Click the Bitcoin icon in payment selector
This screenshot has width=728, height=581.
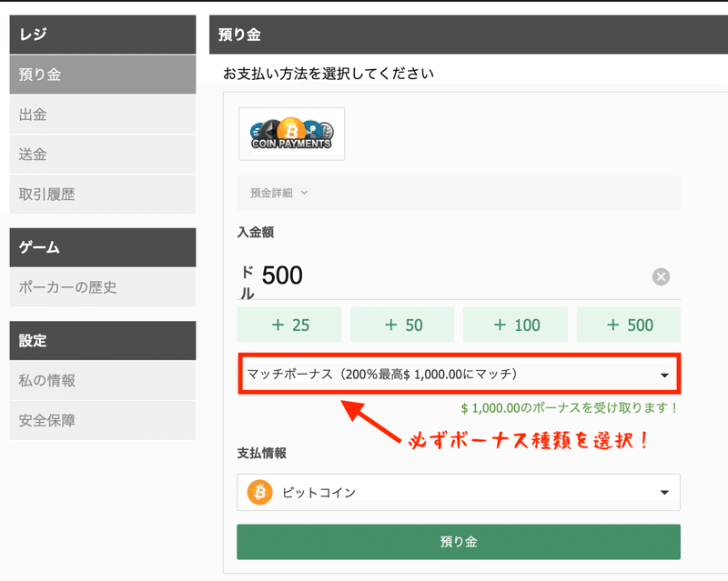click(258, 492)
